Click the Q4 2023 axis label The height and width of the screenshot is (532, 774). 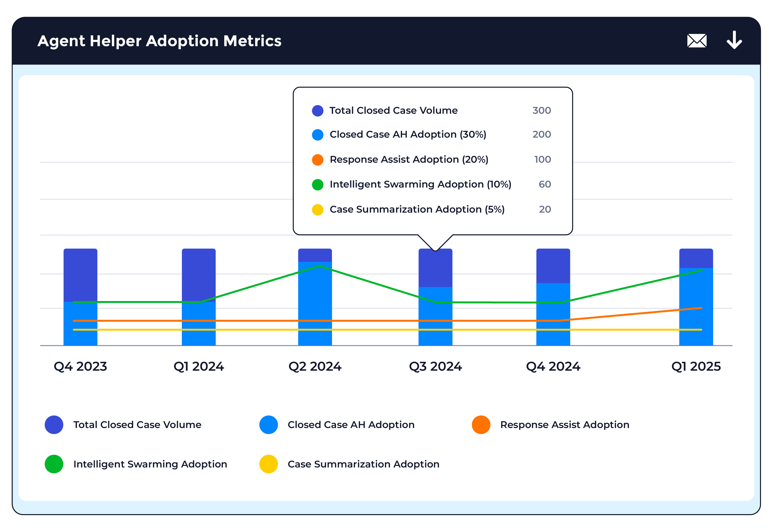(80, 366)
